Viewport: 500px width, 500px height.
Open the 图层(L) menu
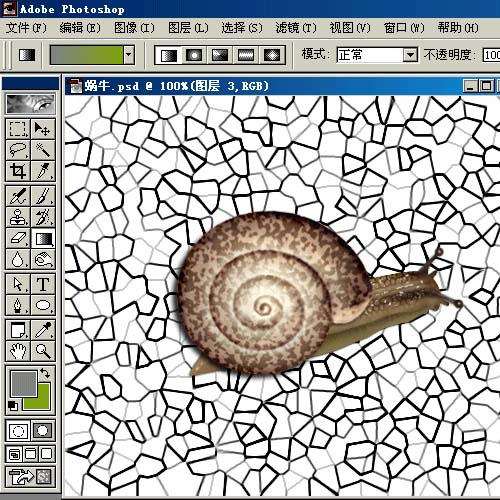[188, 28]
